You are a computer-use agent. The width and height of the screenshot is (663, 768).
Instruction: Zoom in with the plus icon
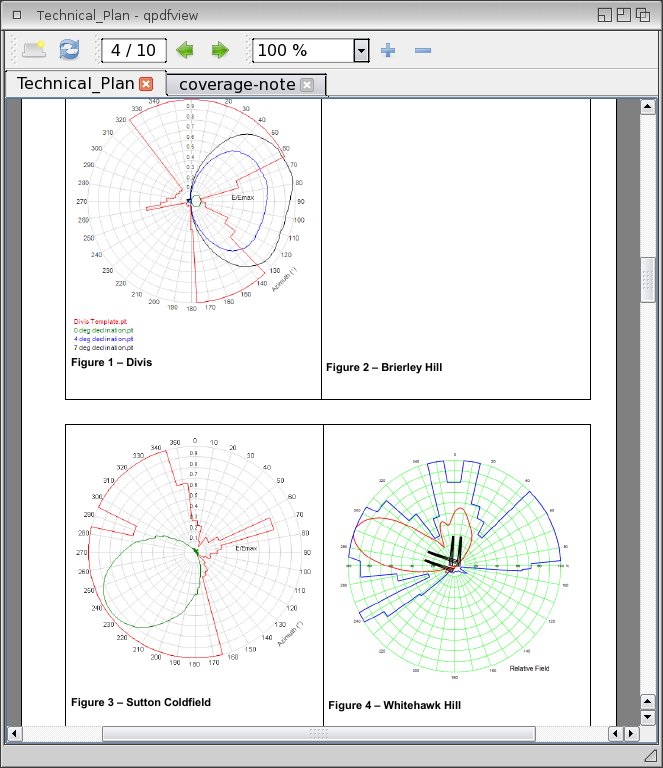click(389, 50)
